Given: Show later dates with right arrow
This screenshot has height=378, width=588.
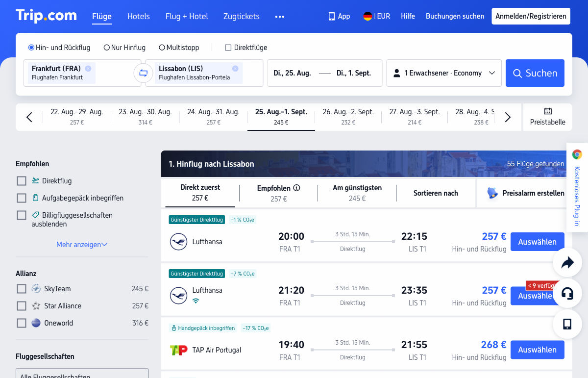Looking at the screenshot, I should (x=508, y=117).
